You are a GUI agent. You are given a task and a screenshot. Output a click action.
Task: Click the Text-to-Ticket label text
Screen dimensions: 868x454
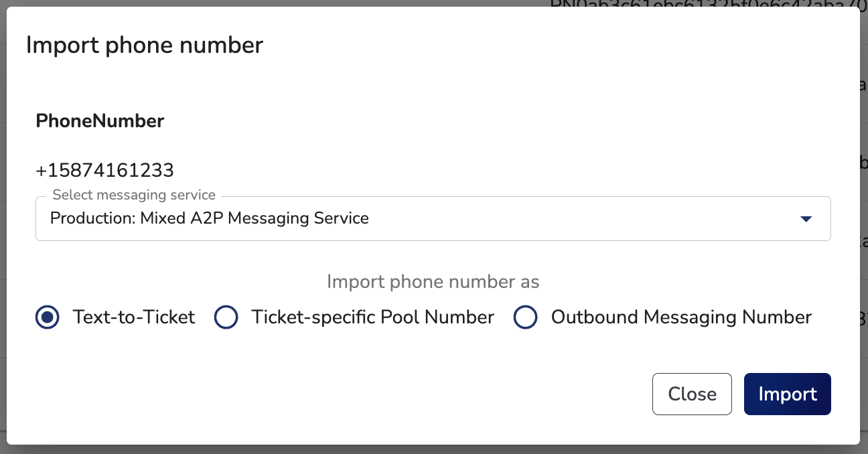(134, 317)
